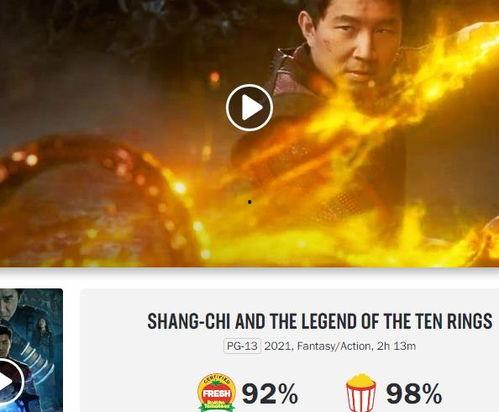The width and height of the screenshot is (499, 412).
Task: Click the popcorn bucket audience icon
Action: click(361, 393)
